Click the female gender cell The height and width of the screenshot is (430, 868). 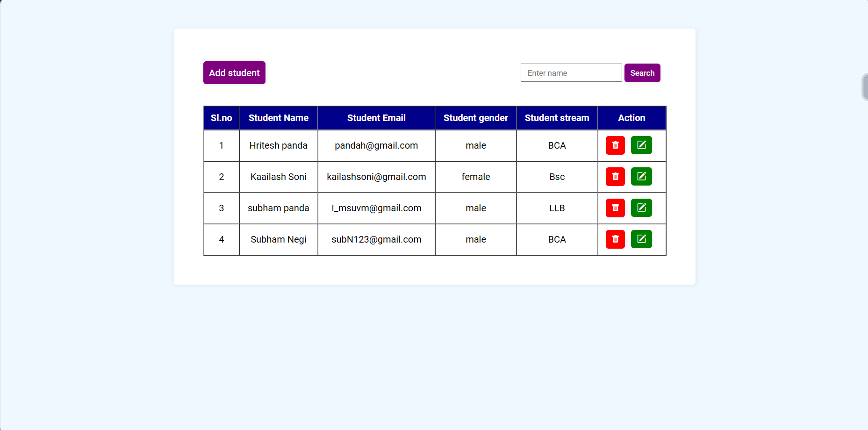[x=476, y=177]
